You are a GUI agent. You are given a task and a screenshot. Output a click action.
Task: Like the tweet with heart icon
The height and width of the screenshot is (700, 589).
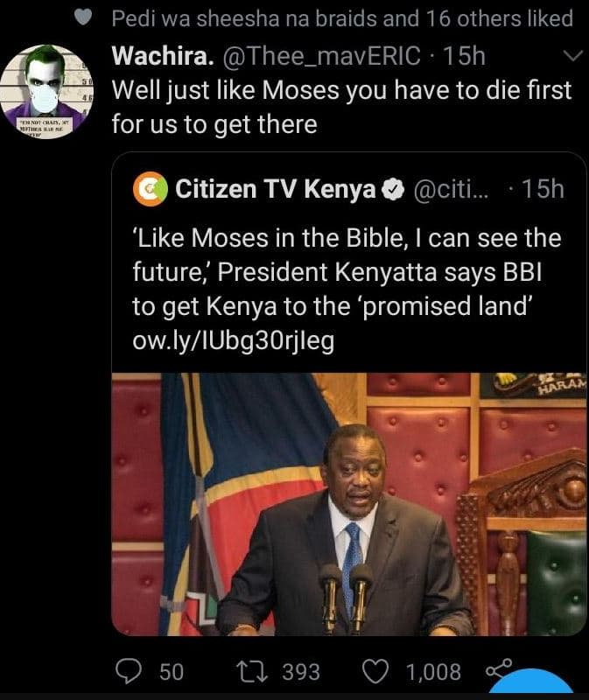coord(375,672)
